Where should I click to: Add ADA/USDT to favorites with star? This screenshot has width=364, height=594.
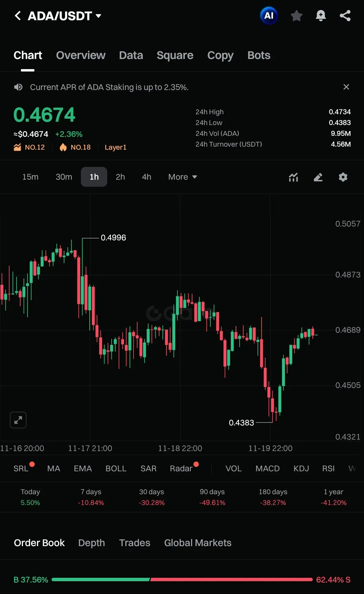point(296,16)
